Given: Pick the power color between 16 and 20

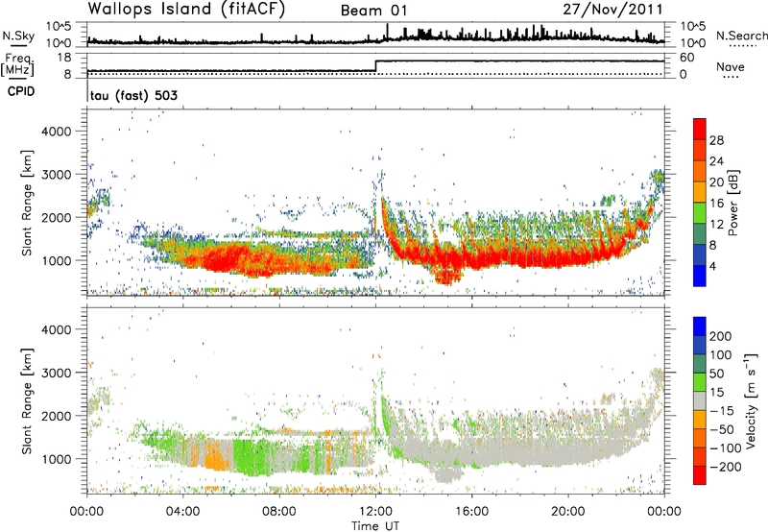Looking at the screenshot, I should pos(700,192).
